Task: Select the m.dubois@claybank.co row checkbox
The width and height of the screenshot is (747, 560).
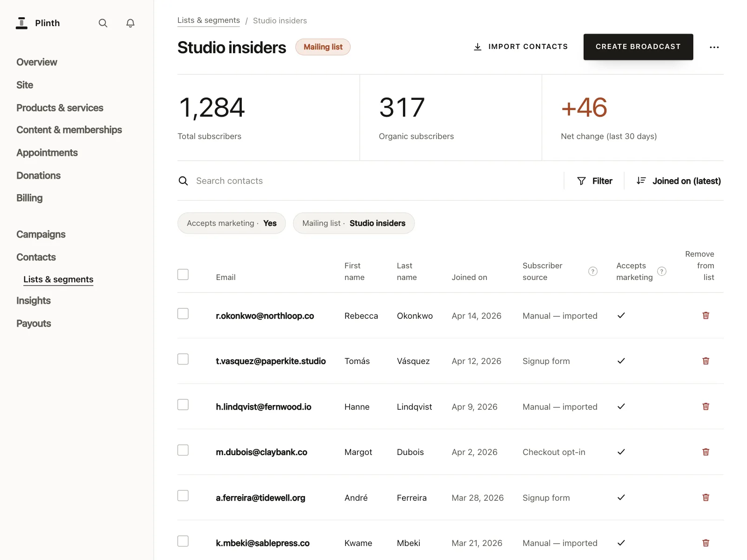Action: pyautogui.click(x=183, y=450)
